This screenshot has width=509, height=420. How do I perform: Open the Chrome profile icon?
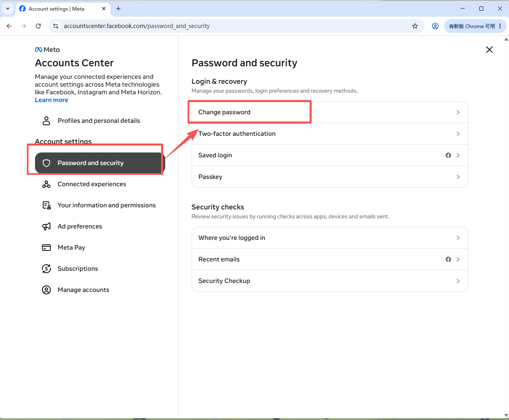(435, 26)
